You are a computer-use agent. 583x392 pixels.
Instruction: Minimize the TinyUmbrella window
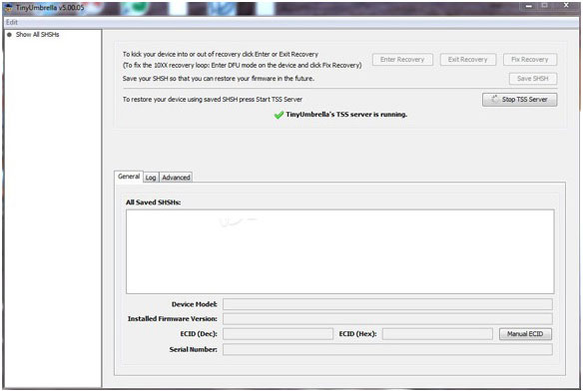529,6
